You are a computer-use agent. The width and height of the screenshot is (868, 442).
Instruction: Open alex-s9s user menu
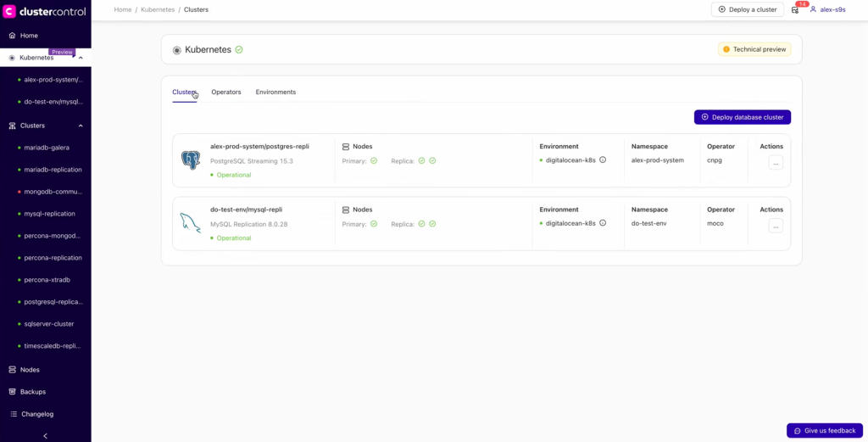click(827, 9)
